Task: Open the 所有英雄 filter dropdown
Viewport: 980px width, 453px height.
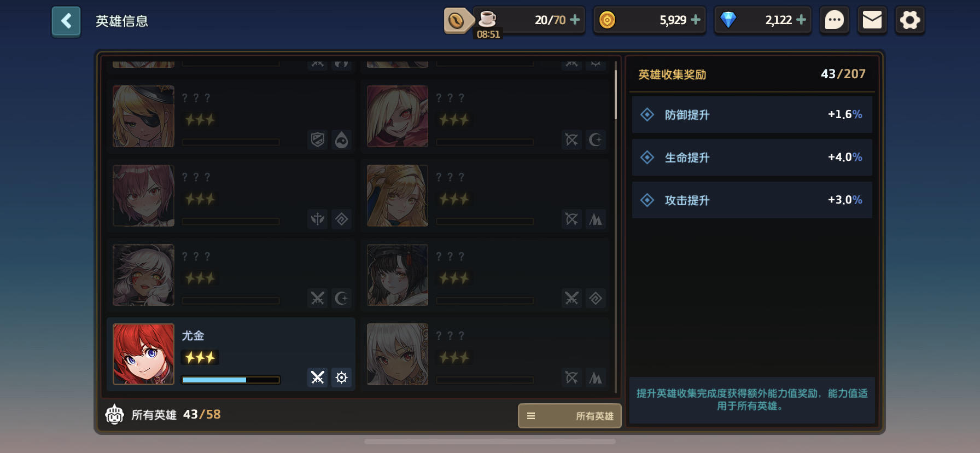Action: click(x=569, y=416)
